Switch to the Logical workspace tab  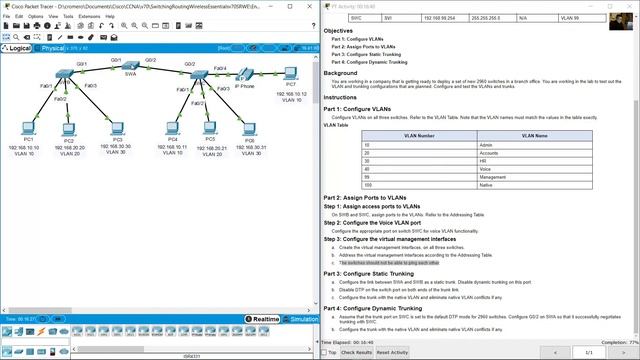pyautogui.click(x=17, y=48)
